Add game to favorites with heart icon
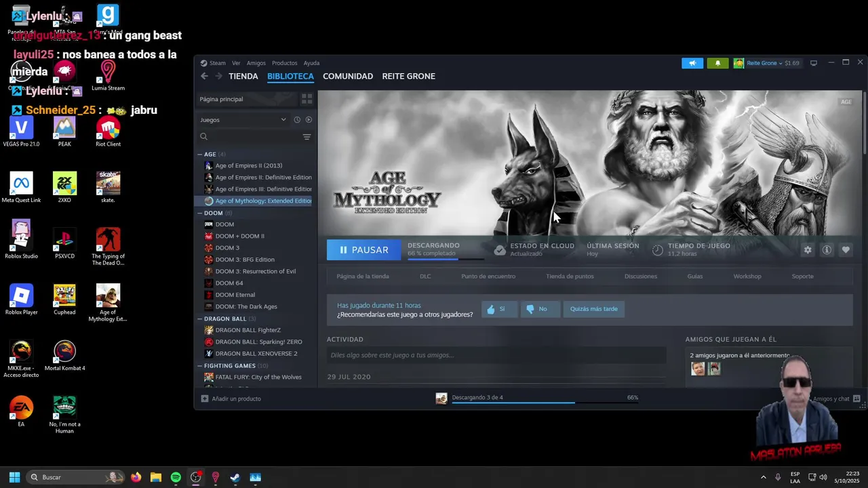Screen dimensions: 868x488 click(846, 250)
